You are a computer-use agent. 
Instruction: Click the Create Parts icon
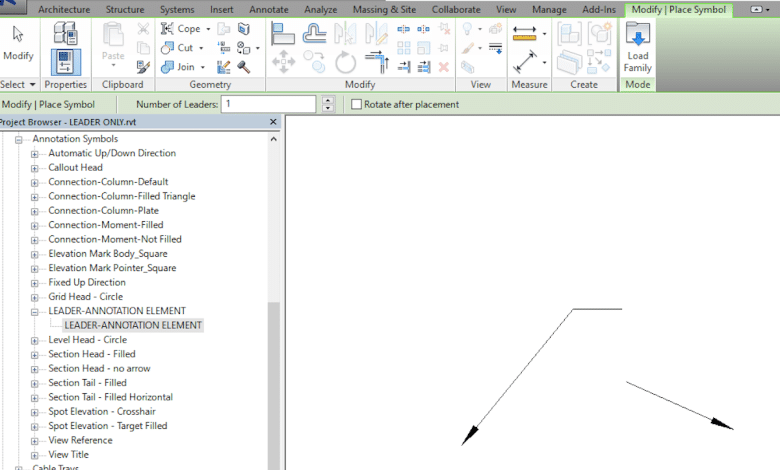[x=569, y=62]
